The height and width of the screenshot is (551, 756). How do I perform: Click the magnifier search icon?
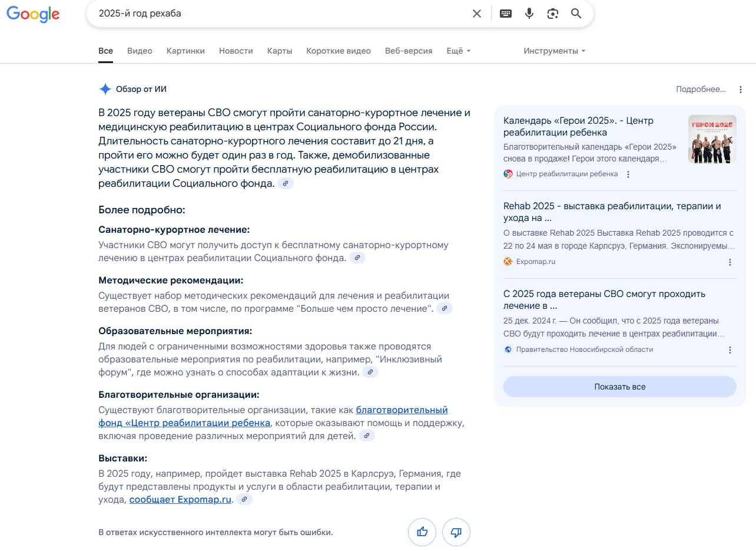click(576, 14)
